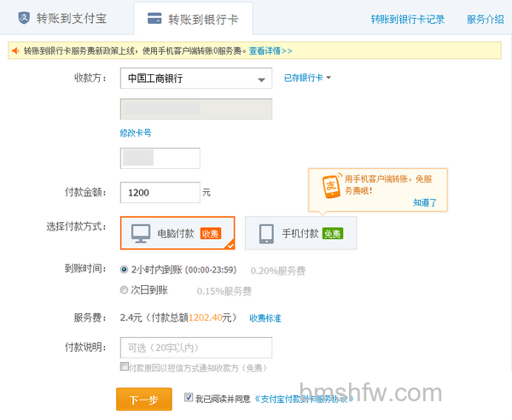Click the green 免费 badge

point(333,234)
